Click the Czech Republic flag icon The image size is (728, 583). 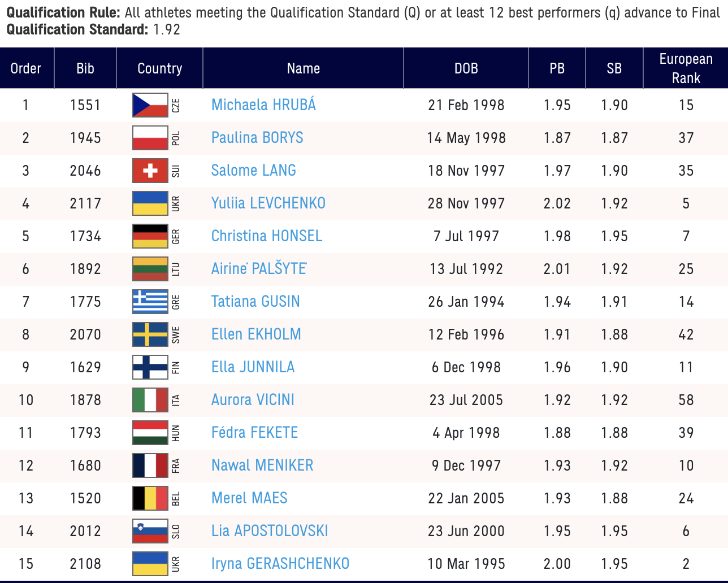(150, 105)
